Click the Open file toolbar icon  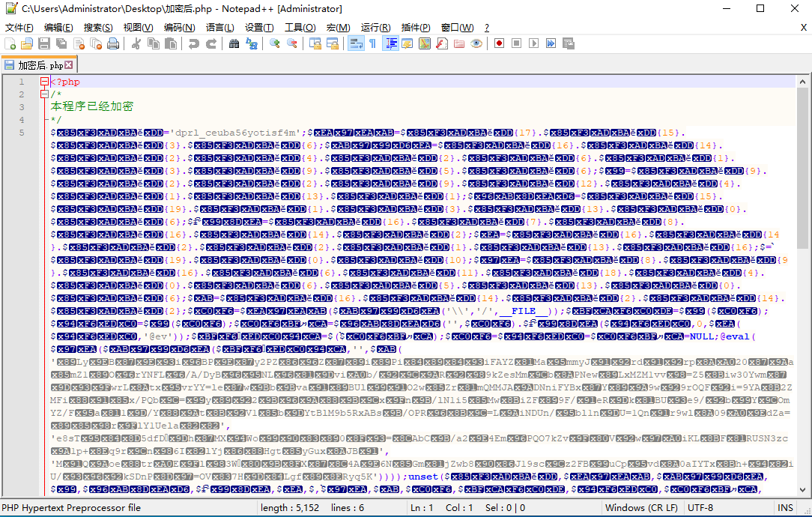pyautogui.click(x=27, y=43)
